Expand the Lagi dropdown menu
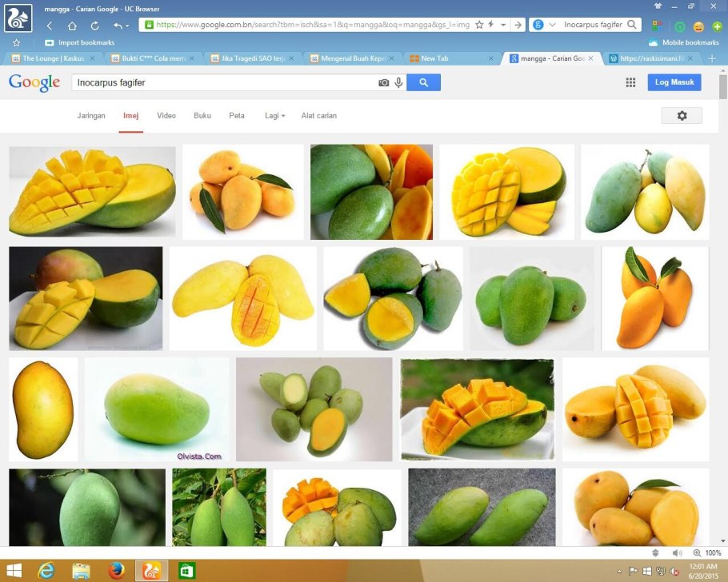Screen dimensions: 728x582 (274, 116)
